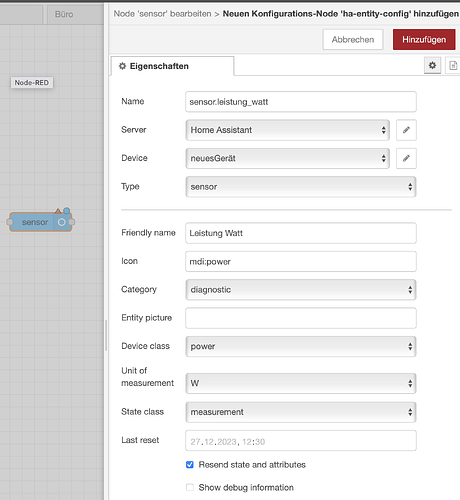Click the sensor node circle icon
This screenshot has height=500, width=460.
(x=62, y=222)
